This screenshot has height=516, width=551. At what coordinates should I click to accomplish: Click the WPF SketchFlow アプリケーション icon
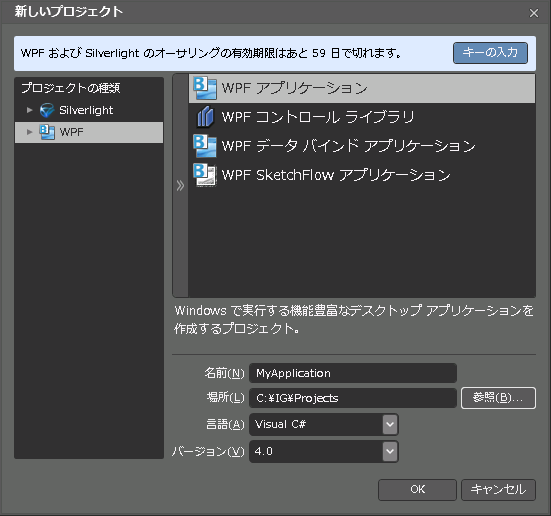205,175
